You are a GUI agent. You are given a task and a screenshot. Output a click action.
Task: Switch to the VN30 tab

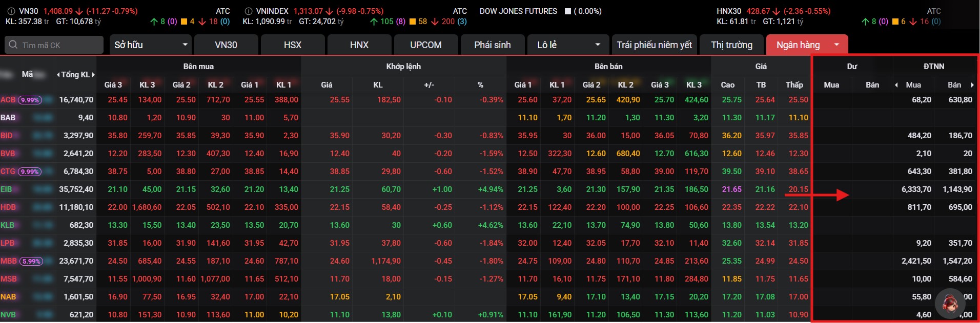click(226, 45)
